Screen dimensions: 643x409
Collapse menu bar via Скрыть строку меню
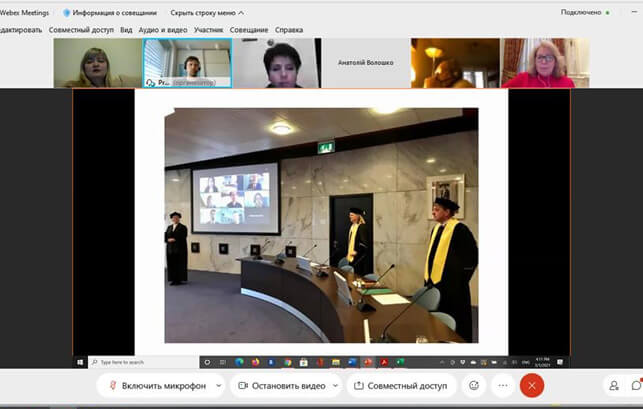[x=207, y=13]
